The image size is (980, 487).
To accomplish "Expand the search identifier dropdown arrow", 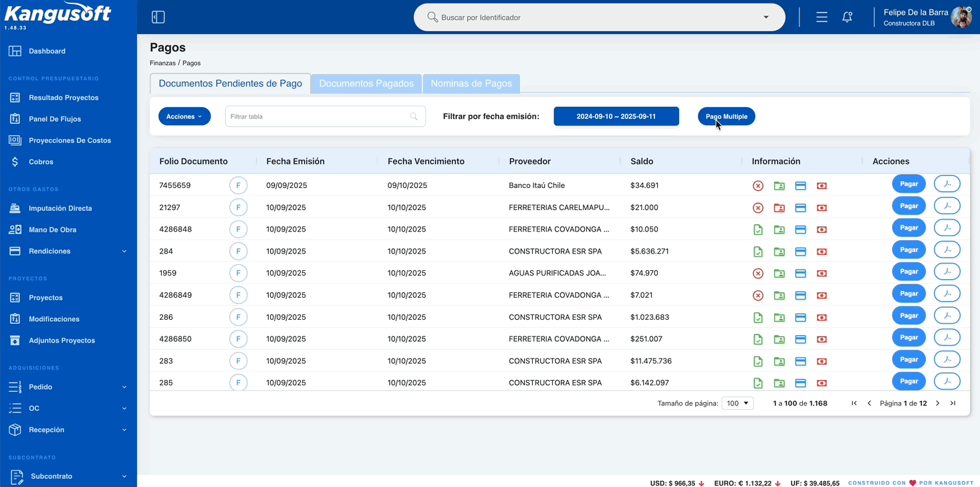I will [x=766, y=17].
